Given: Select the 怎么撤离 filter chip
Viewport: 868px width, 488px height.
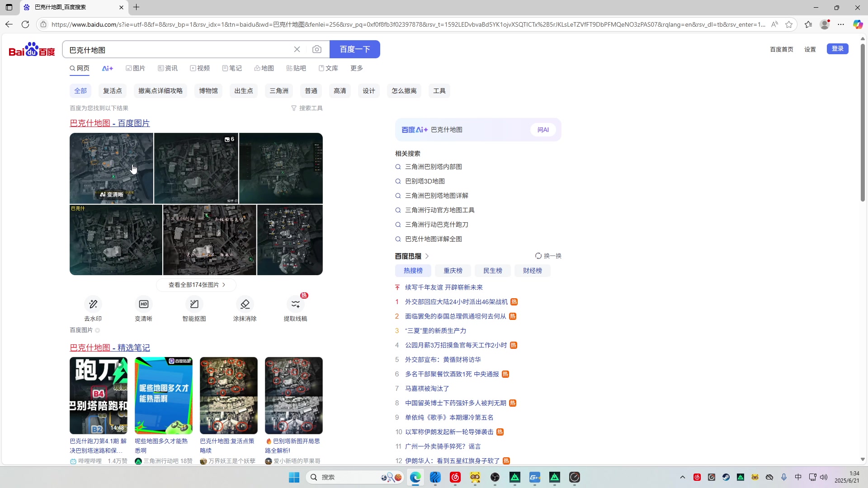Looking at the screenshot, I should (404, 91).
